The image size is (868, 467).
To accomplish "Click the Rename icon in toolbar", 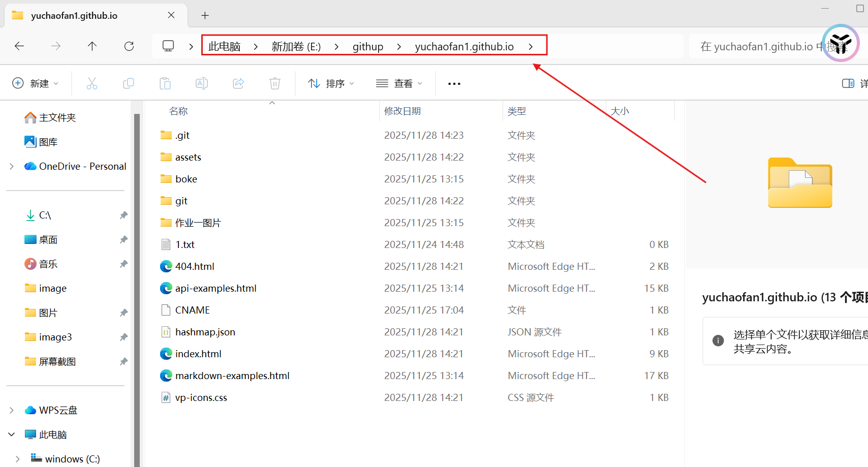I will click(202, 83).
